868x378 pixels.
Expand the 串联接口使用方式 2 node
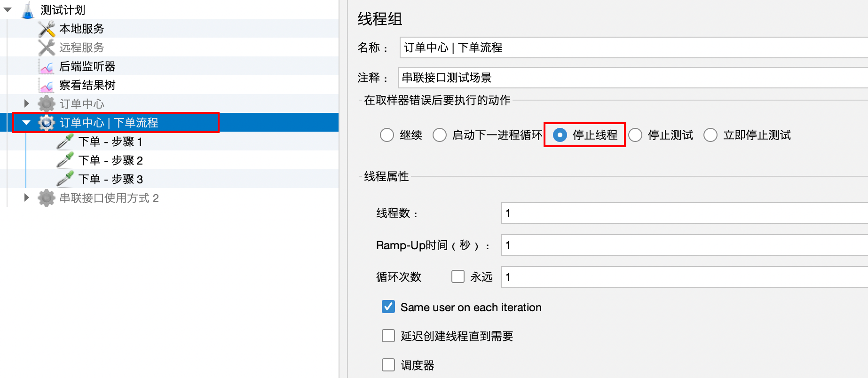pyautogui.click(x=27, y=198)
